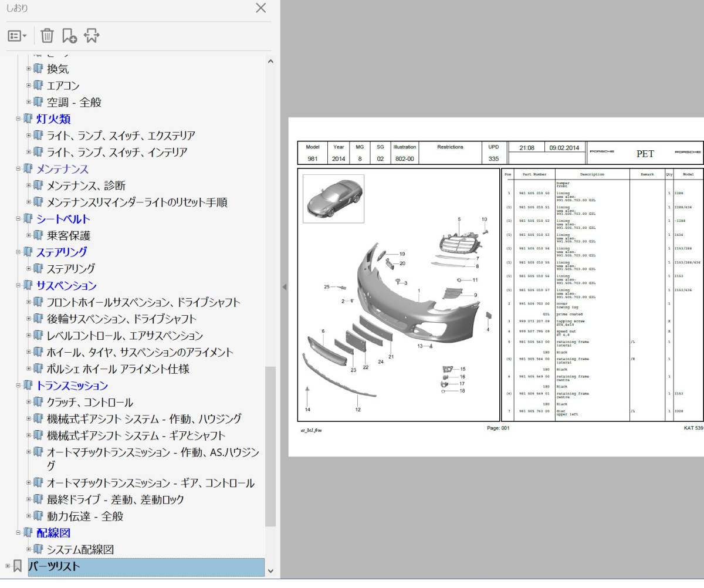Click the PET title in page header

[645, 154]
